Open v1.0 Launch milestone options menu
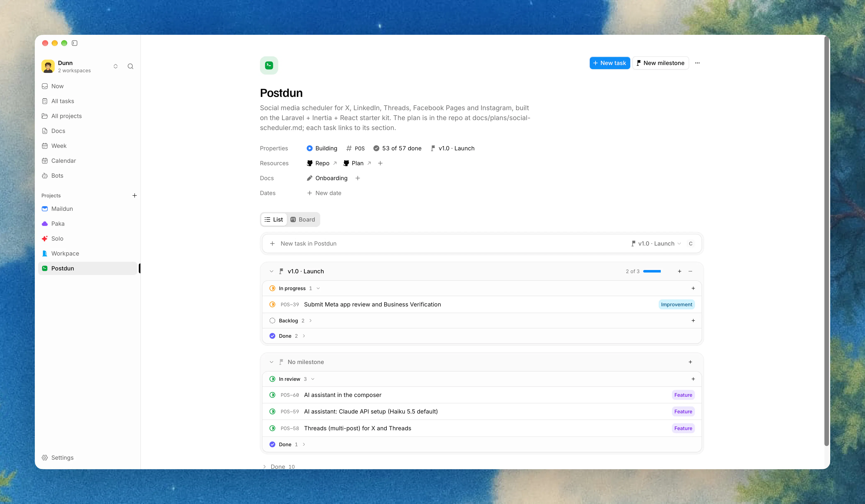The height and width of the screenshot is (504, 865). pyautogui.click(x=690, y=271)
